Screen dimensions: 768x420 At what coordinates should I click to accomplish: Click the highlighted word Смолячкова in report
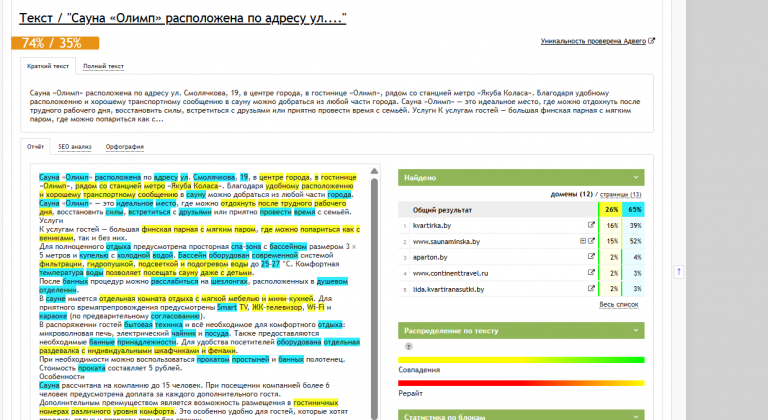[214, 177]
